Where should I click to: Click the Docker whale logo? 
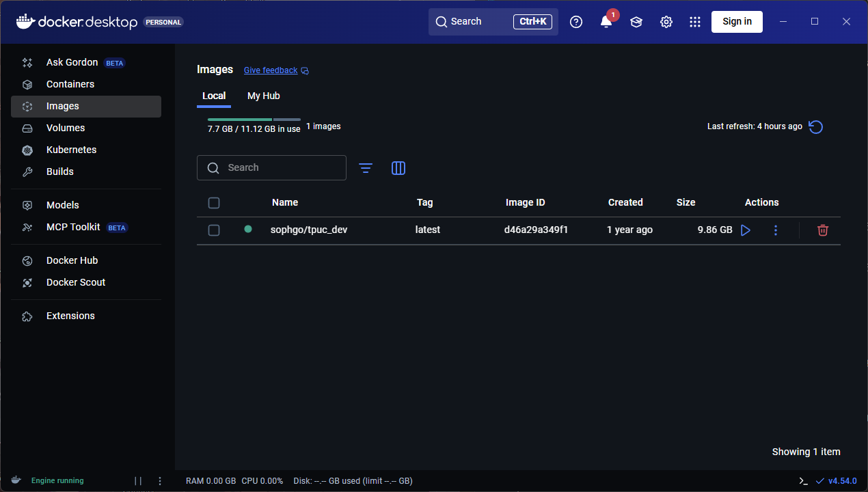[x=25, y=21]
